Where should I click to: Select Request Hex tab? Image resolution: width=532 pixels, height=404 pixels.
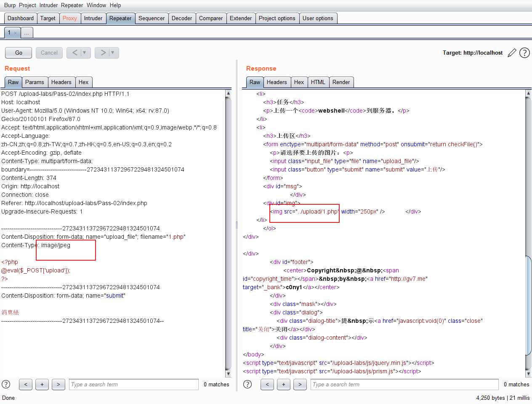point(83,82)
